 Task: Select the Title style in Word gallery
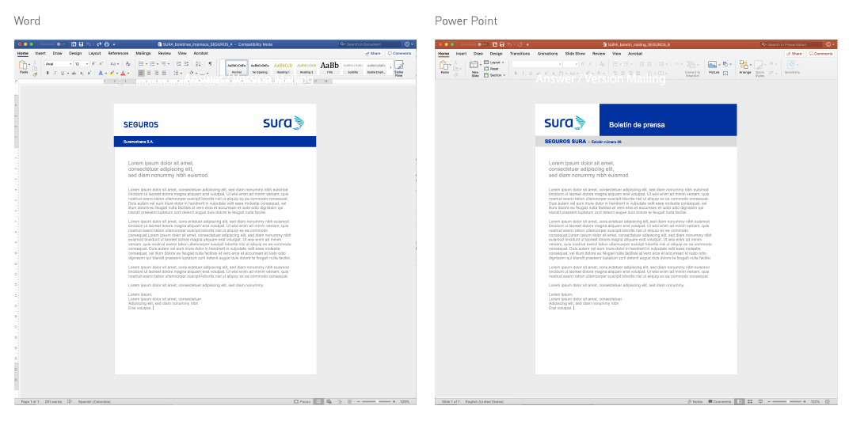tap(329, 67)
